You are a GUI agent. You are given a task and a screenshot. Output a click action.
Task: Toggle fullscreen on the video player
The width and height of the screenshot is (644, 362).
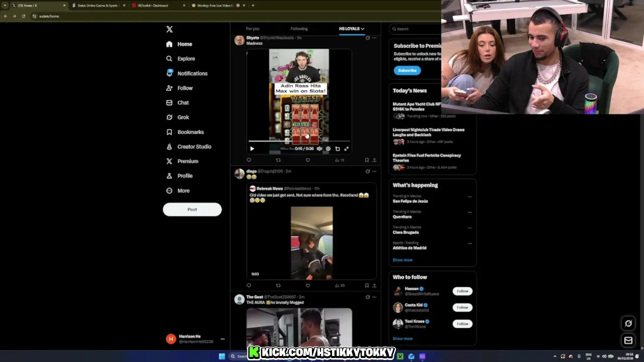(x=346, y=148)
